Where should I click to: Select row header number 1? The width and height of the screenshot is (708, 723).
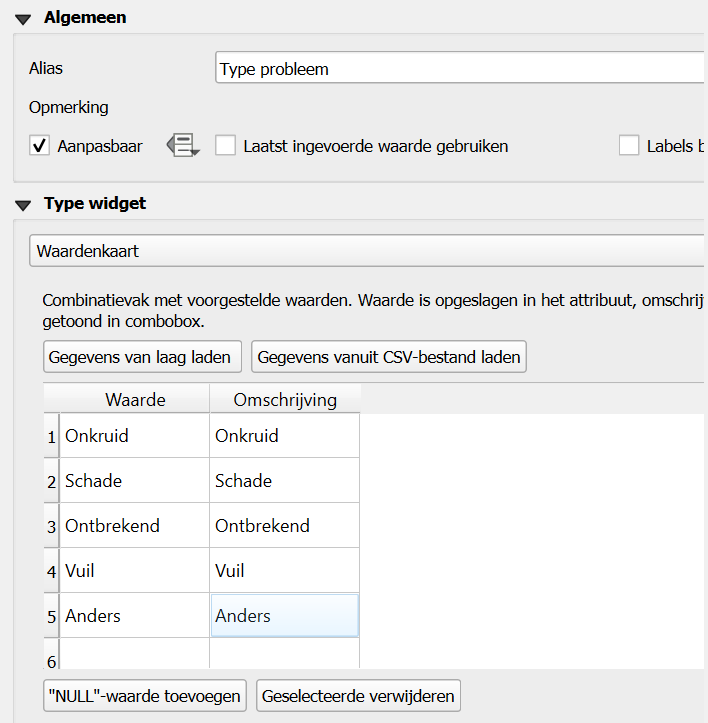tap(51, 436)
